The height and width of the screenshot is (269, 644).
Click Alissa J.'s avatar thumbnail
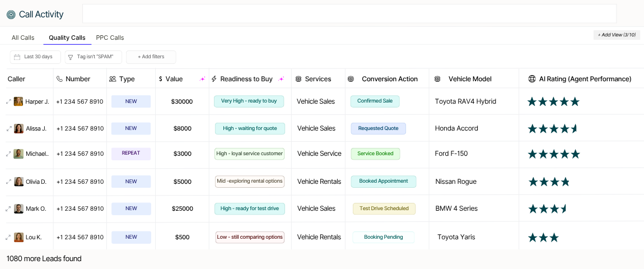(18, 128)
